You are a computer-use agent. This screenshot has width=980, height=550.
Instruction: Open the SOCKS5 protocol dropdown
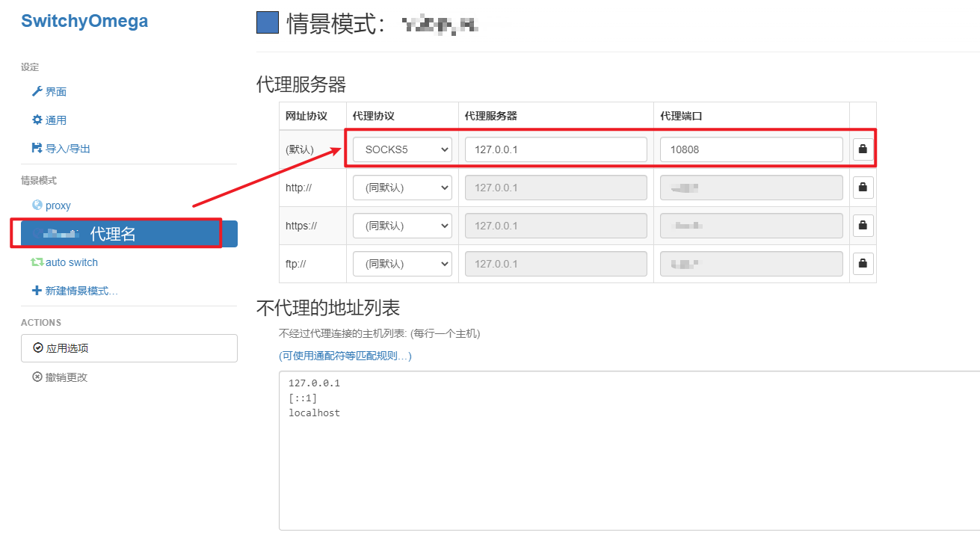coord(402,149)
